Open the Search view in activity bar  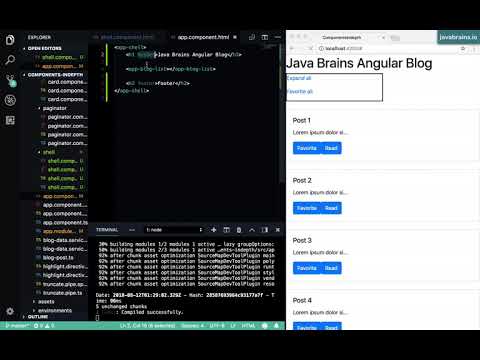pyautogui.click(x=10, y=60)
